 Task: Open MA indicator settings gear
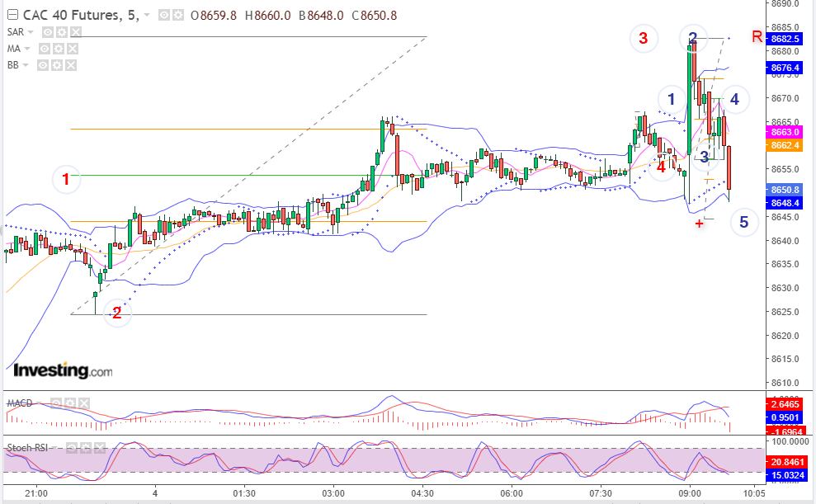[59, 49]
